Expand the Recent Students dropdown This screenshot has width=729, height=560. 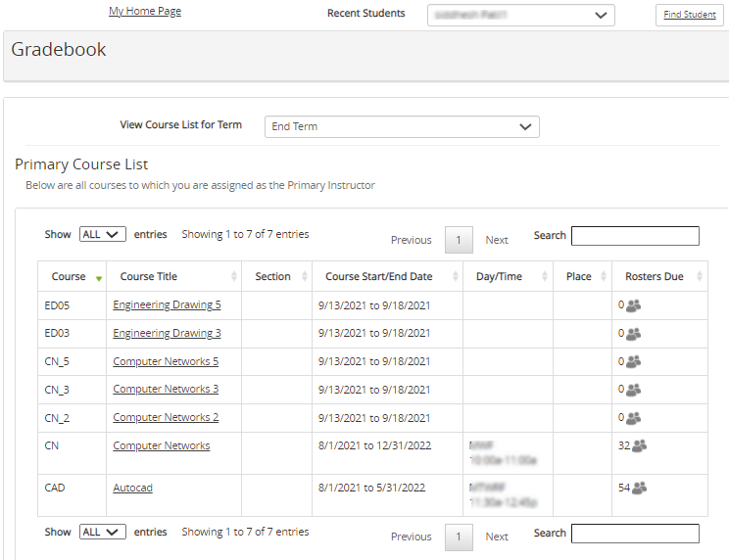pos(520,15)
